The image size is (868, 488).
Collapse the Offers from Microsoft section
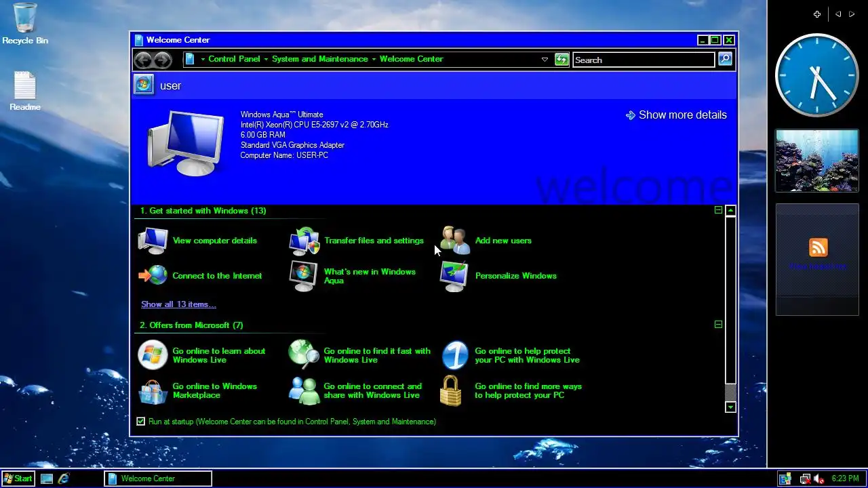click(x=718, y=325)
